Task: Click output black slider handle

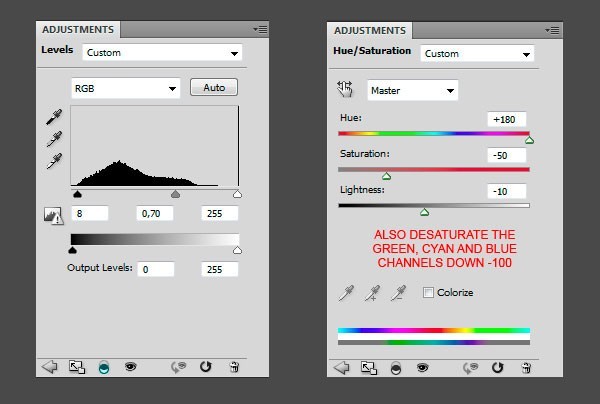Action: [72, 250]
